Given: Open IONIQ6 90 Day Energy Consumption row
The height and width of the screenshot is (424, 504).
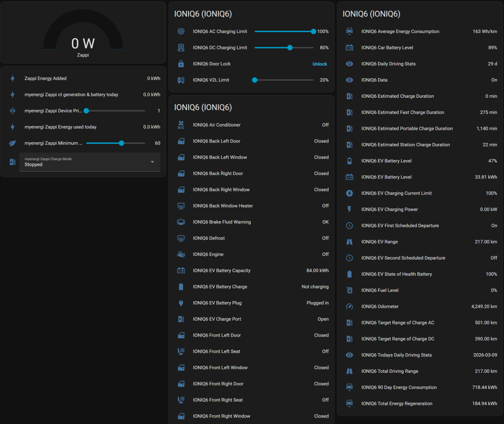Looking at the screenshot, I should [421, 387].
